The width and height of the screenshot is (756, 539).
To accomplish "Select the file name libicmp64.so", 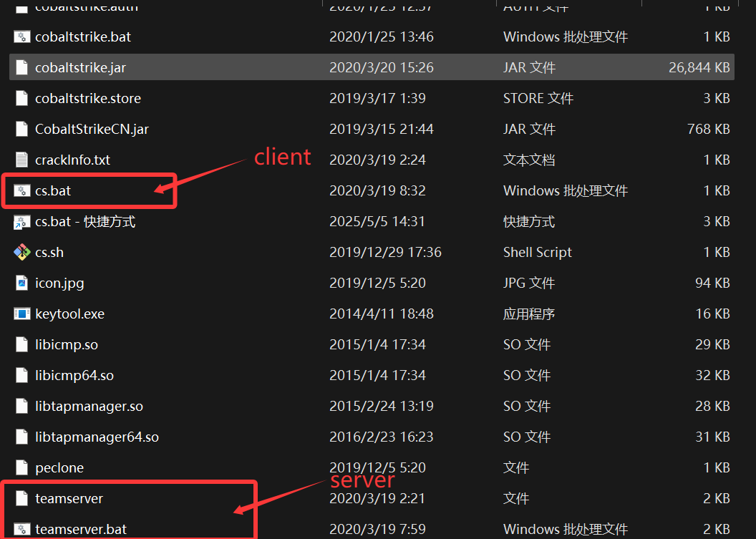I will click(x=74, y=376).
